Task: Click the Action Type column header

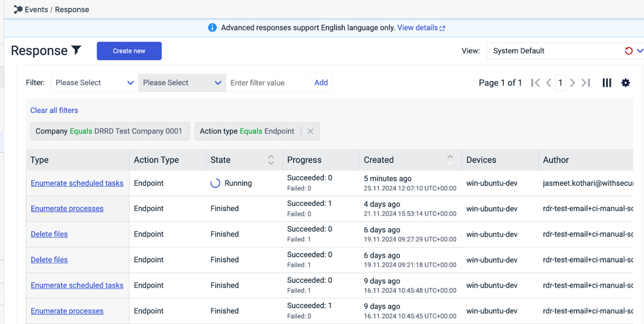Action: coord(168,160)
